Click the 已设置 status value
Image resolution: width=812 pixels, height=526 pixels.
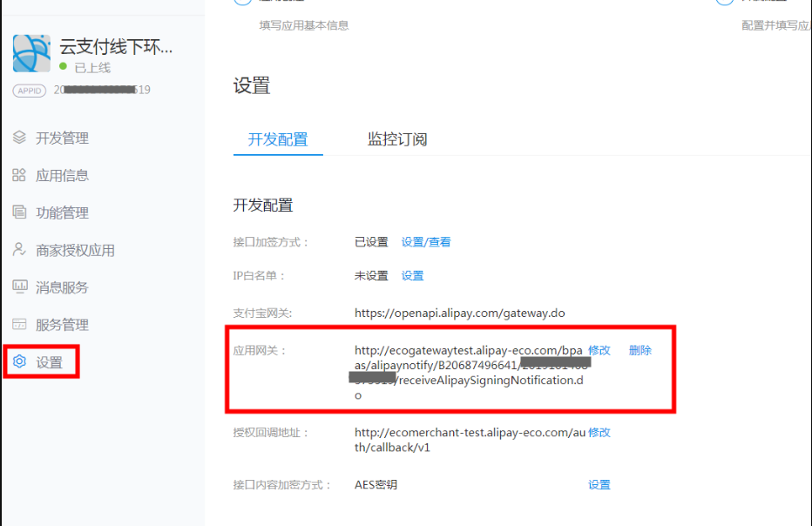pyautogui.click(x=371, y=242)
